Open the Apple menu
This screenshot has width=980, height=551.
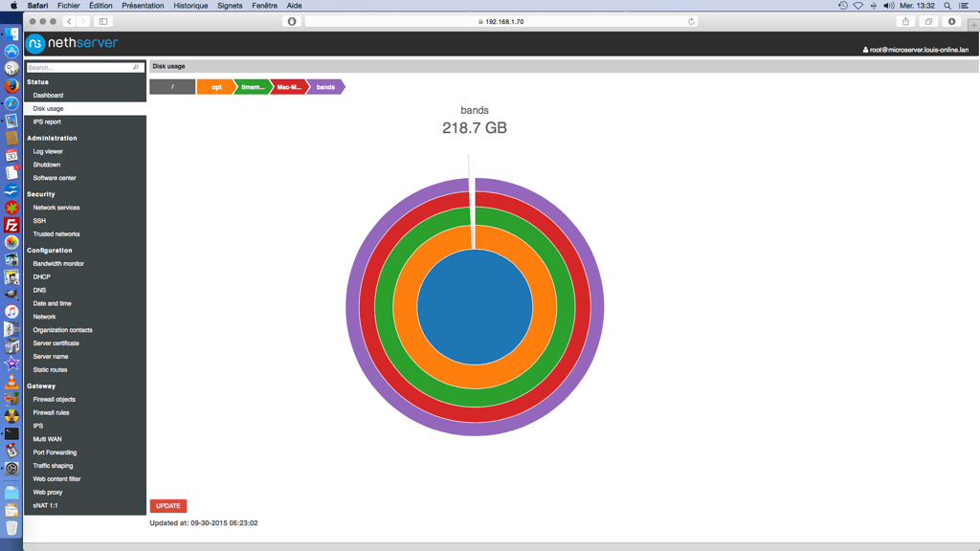pos(13,6)
